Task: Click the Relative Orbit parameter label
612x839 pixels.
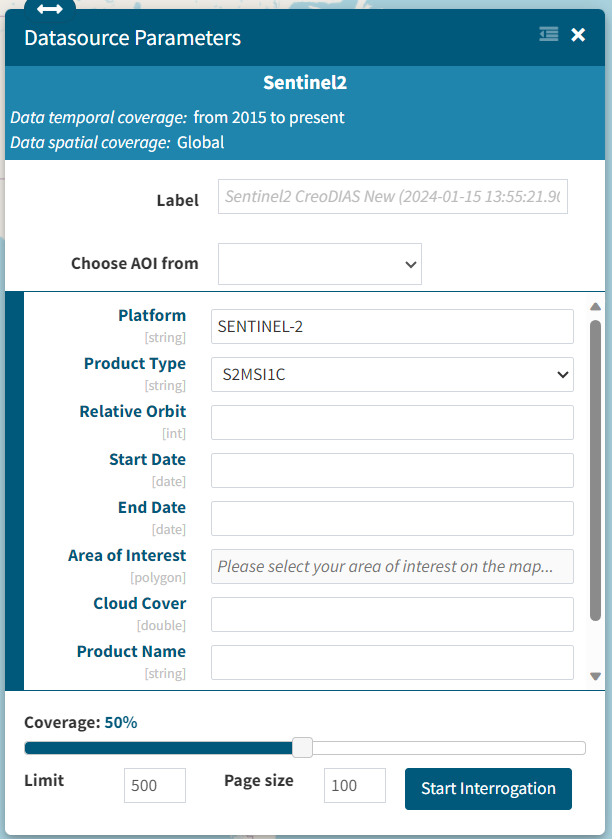Action: (x=133, y=411)
